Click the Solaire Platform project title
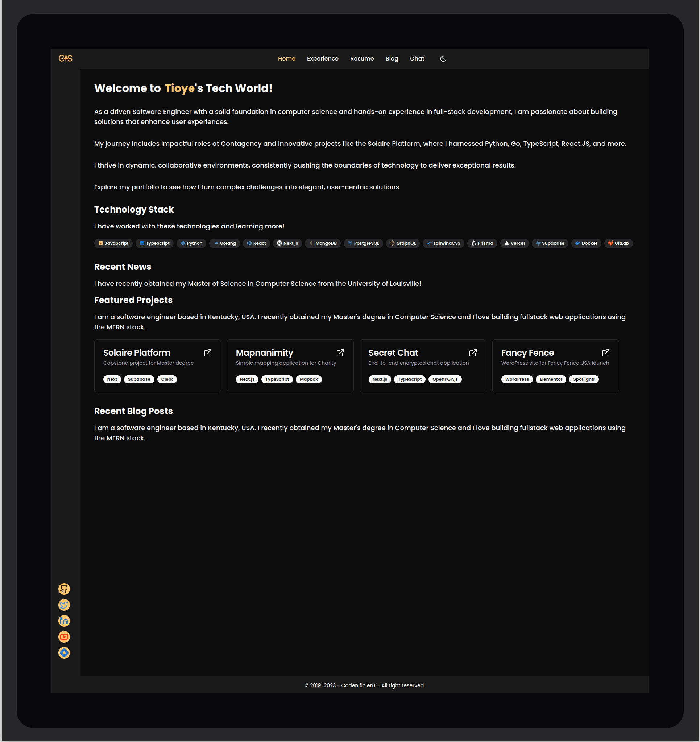Screen dimensions: 700x742 (x=137, y=353)
